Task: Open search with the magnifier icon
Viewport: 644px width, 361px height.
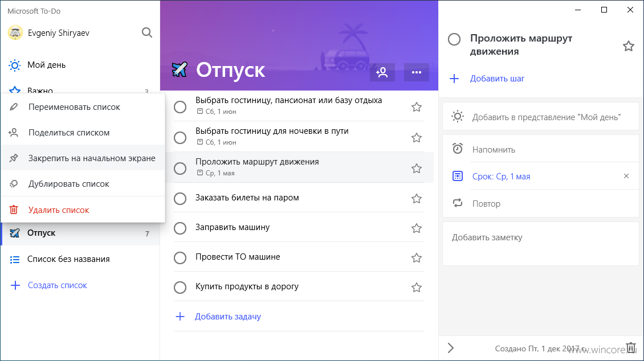Action: click(147, 32)
